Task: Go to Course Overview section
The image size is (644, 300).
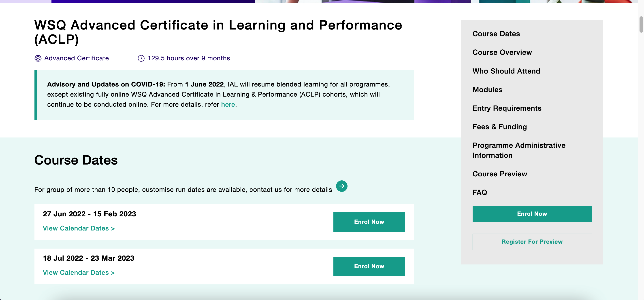Action: pos(502,52)
